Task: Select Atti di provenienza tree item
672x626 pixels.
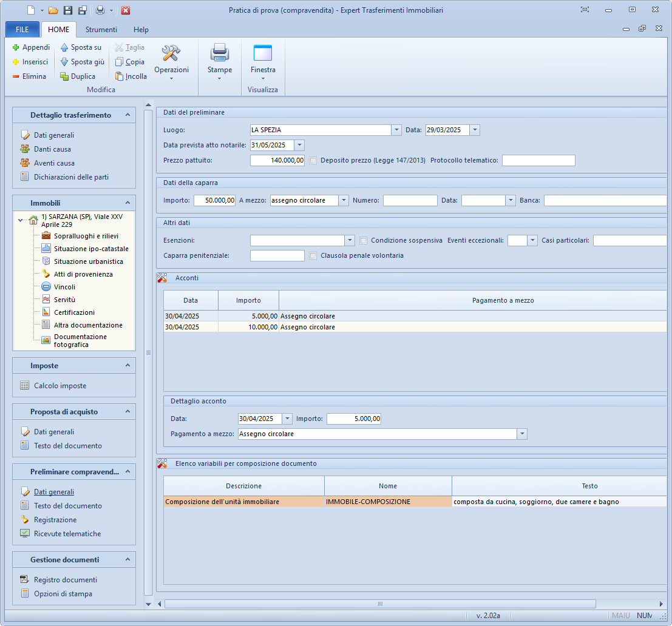Action: tap(83, 274)
